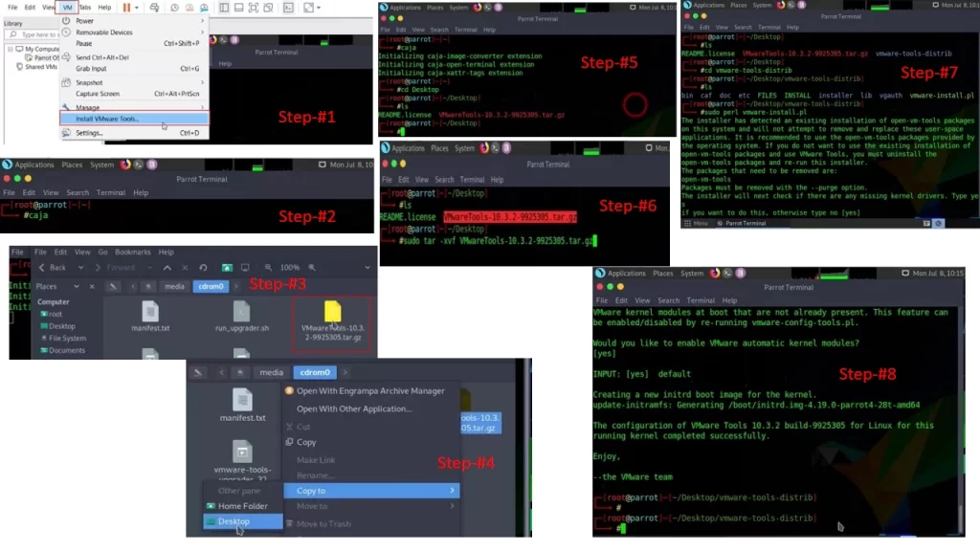Click media path button in Step-3 Caja
The height and width of the screenshot is (551, 980).
(174, 286)
